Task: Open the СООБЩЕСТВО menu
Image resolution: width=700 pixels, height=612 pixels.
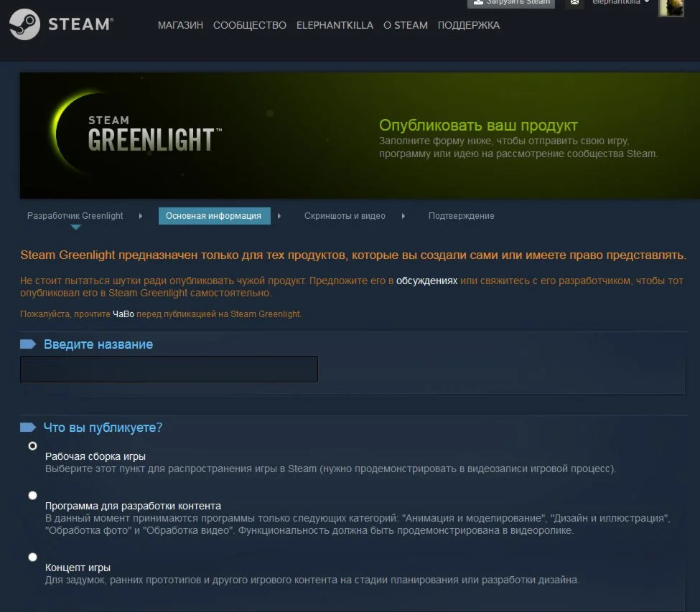Action: coord(250,25)
